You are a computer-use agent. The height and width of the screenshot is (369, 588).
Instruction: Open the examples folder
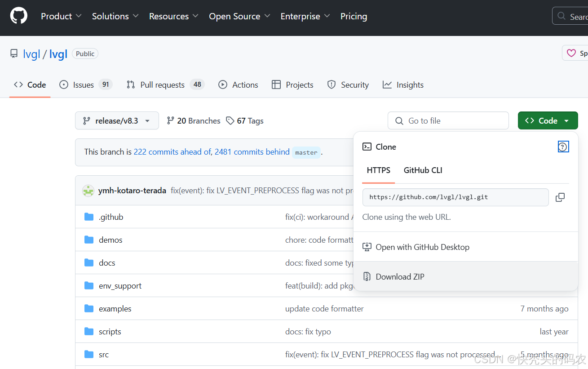tap(115, 309)
